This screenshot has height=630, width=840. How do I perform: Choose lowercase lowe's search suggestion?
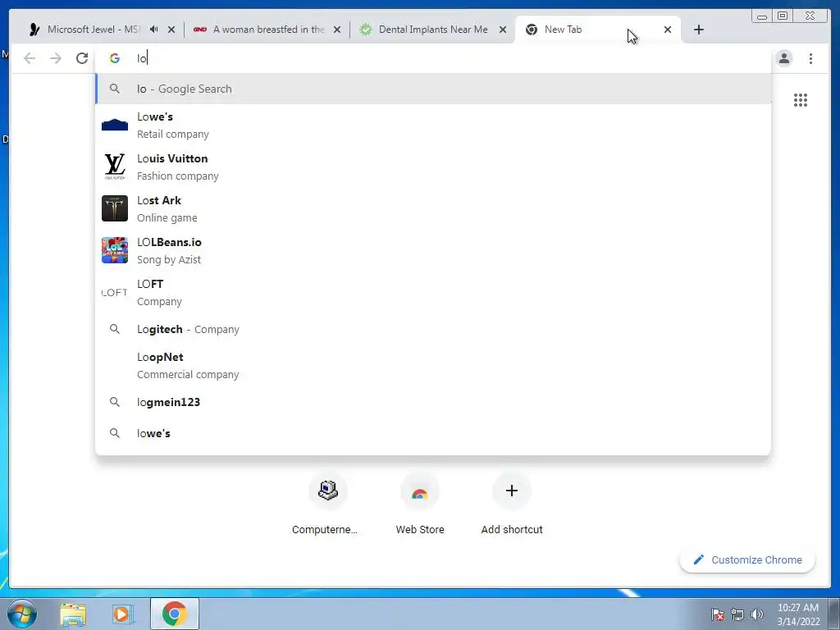433,433
